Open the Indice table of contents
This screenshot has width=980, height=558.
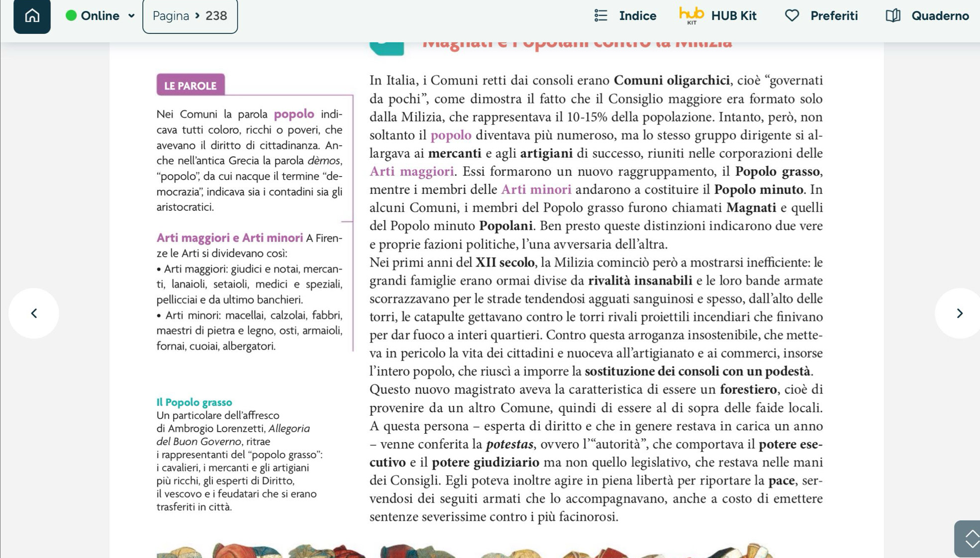625,16
